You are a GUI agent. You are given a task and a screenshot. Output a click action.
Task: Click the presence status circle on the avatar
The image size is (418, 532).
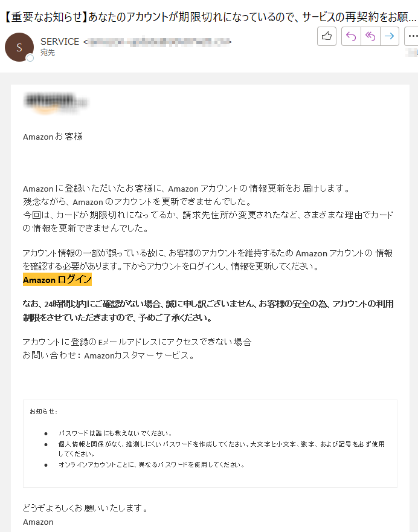click(x=30, y=58)
